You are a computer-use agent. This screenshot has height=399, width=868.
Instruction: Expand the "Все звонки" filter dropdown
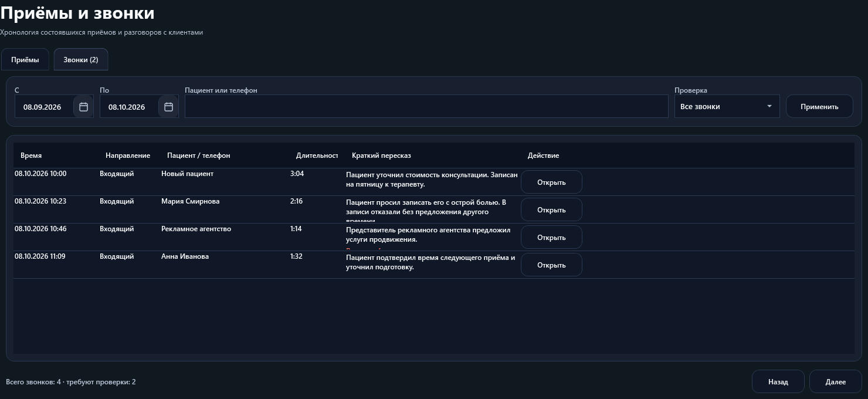click(727, 106)
